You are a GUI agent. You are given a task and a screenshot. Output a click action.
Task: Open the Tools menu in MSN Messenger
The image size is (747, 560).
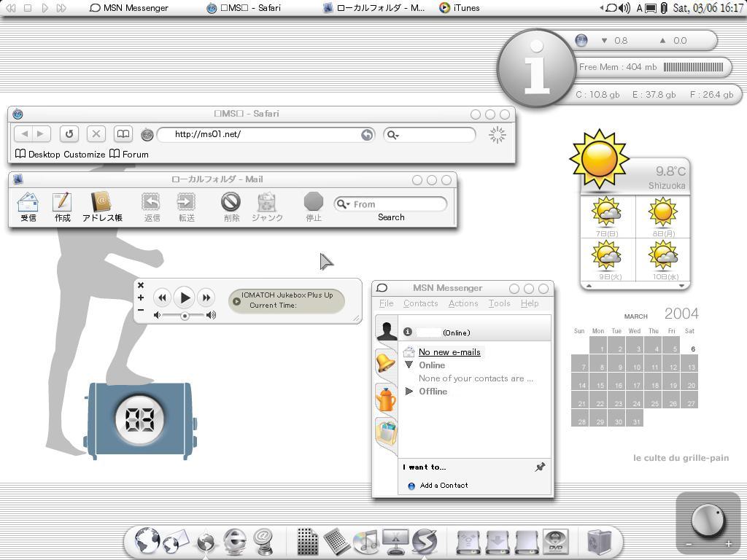point(499,303)
